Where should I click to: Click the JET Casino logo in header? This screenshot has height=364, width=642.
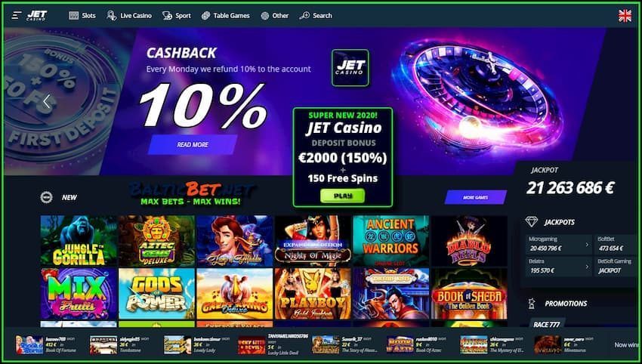[x=37, y=16]
